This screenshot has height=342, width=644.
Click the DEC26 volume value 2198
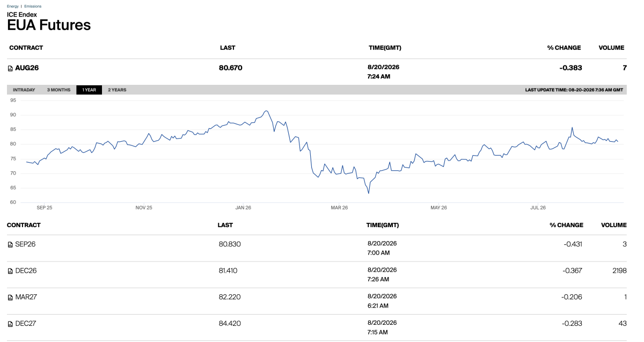click(x=619, y=271)
